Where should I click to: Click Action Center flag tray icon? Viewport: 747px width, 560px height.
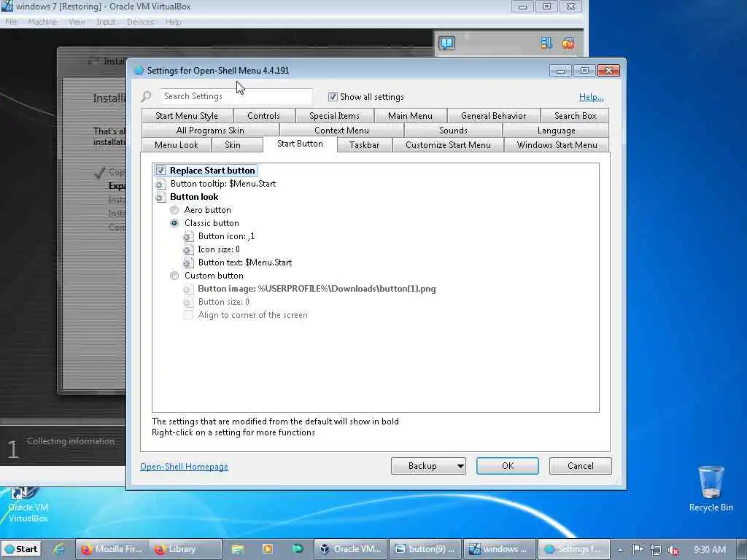[638, 550]
